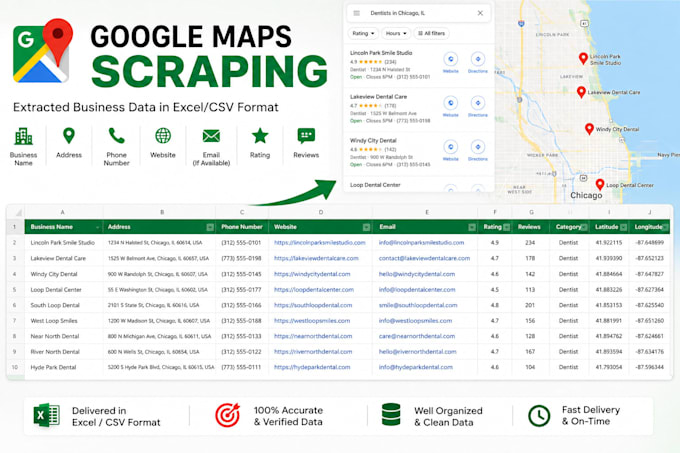This screenshot has width=680, height=453.
Task: Click the Dentists in Chicago, IL search field
Action: 419,13
